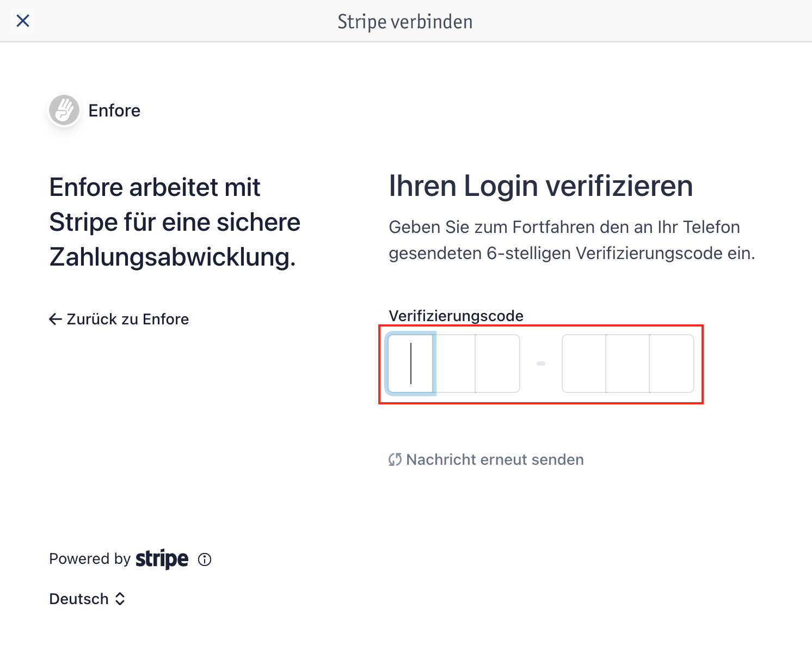Click the Ihren Login verifizieren heading
812x652 pixels.
point(541,186)
